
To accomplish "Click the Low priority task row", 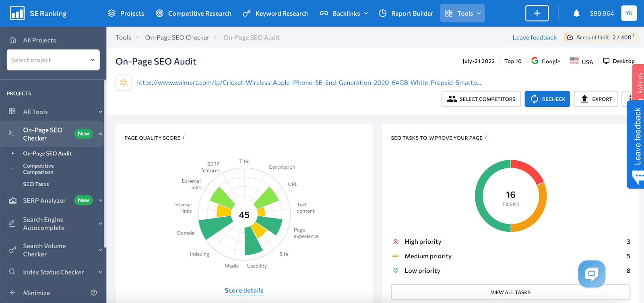I will click(x=511, y=270).
